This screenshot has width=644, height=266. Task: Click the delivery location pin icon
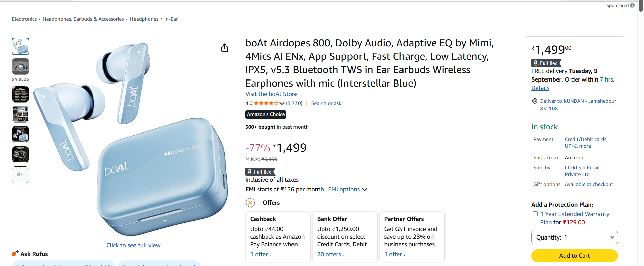coord(535,101)
